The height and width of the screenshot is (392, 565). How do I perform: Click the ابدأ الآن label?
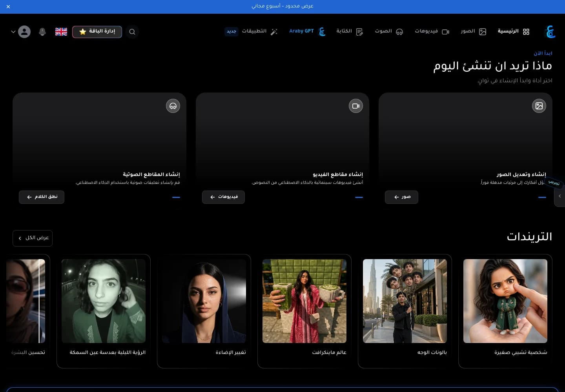point(543,53)
